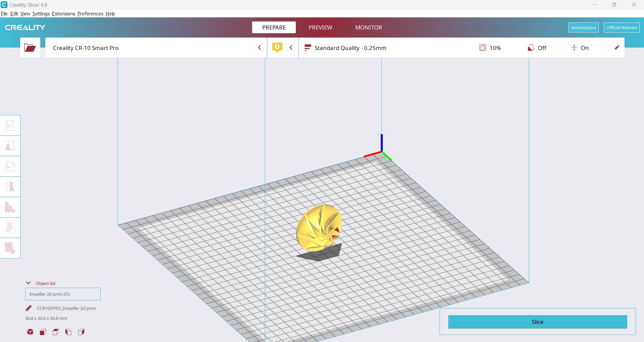Select the yellow impeller model on build plate
Viewport: 644px width, 342px height.
coord(319,228)
